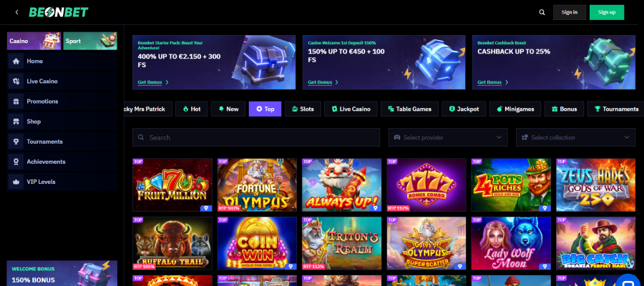
Task: Switch to the Slots category tab
Action: 303,109
